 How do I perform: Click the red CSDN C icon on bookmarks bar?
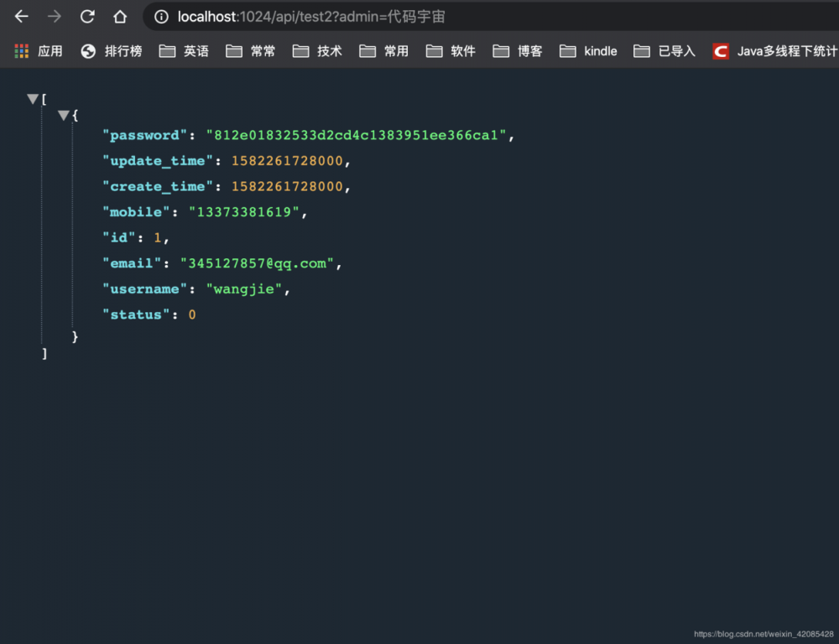[720, 50]
